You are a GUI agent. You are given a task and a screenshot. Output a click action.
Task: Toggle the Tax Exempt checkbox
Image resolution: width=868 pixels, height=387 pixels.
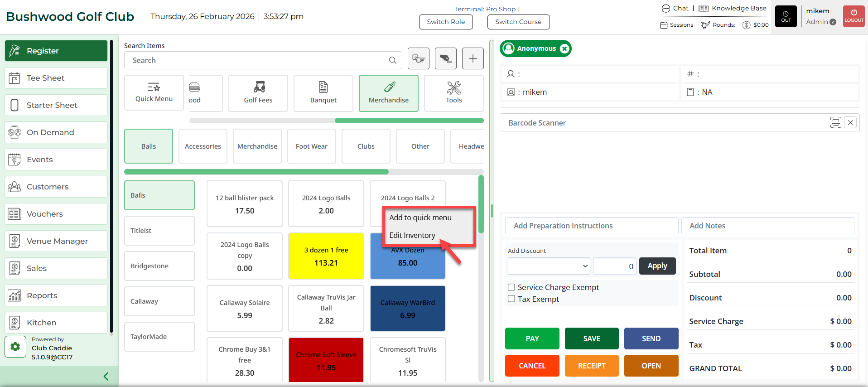[x=511, y=299]
